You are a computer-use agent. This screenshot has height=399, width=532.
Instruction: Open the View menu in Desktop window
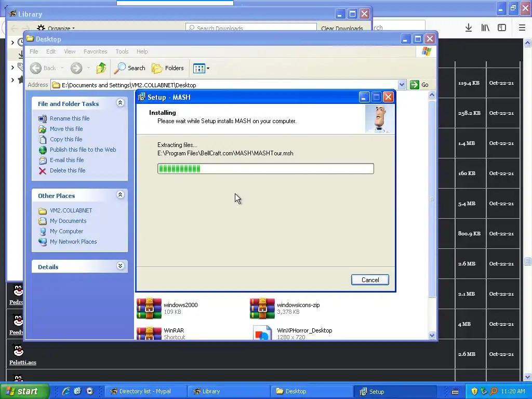click(x=70, y=51)
